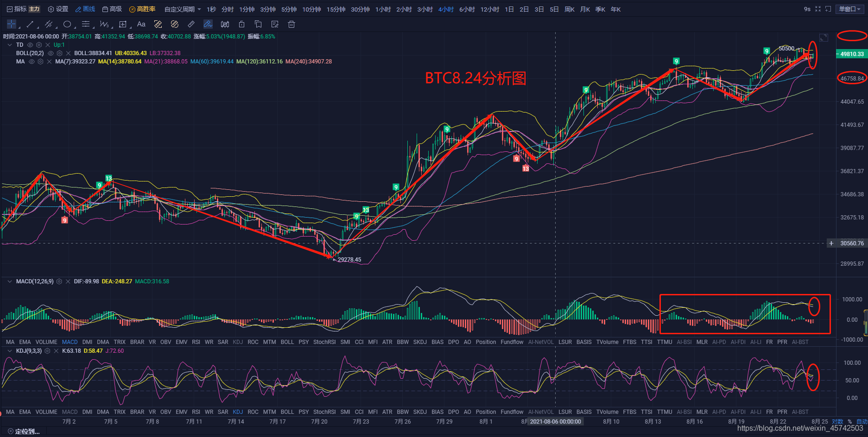Collapse the KDJ panel chevron
Screen dimensions: 868x437
coord(10,351)
